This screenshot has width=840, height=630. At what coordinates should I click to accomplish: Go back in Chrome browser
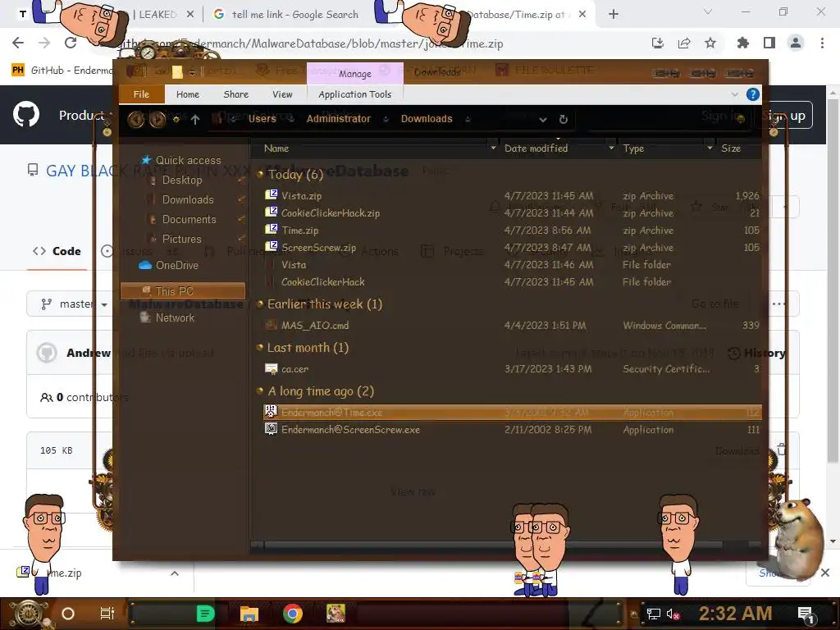18,43
